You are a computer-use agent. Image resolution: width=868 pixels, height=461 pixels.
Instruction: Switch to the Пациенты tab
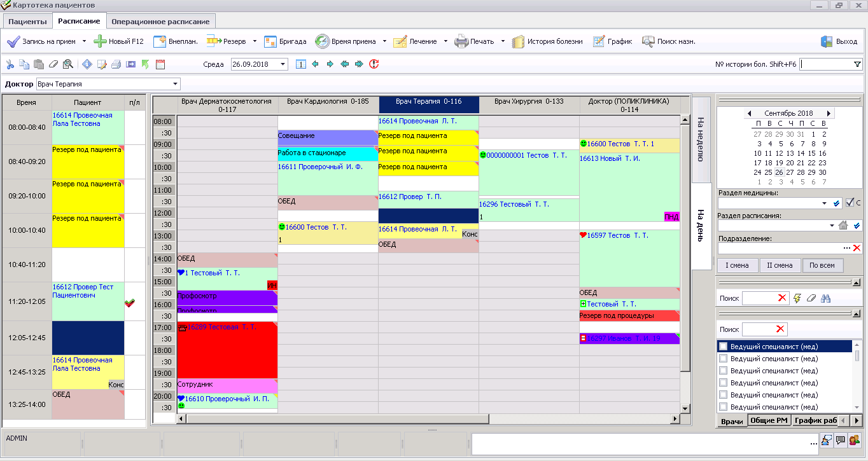click(27, 21)
